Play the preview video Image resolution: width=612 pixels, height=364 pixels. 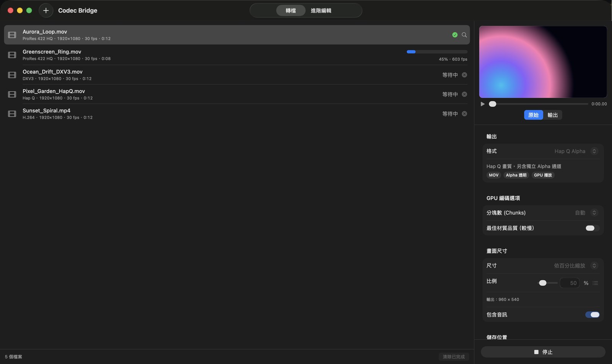[x=483, y=104]
